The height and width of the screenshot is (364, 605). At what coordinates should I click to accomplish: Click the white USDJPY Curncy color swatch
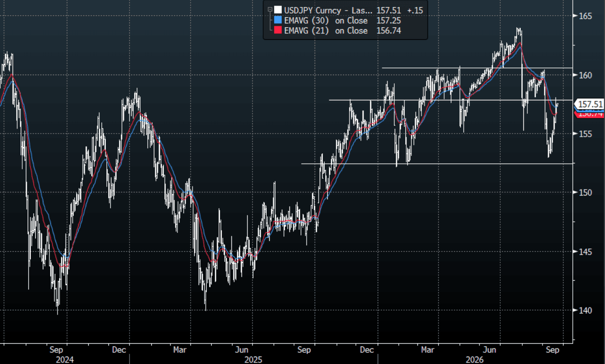coord(277,10)
